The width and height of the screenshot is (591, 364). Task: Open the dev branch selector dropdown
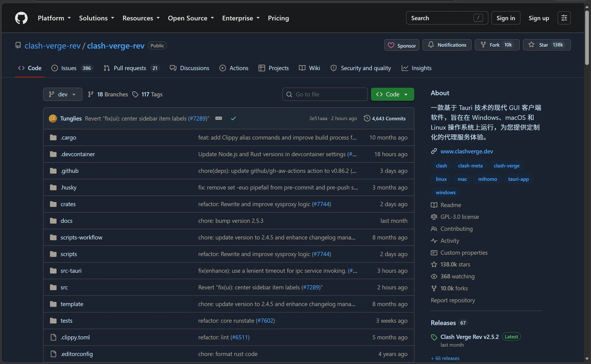tap(63, 94)
